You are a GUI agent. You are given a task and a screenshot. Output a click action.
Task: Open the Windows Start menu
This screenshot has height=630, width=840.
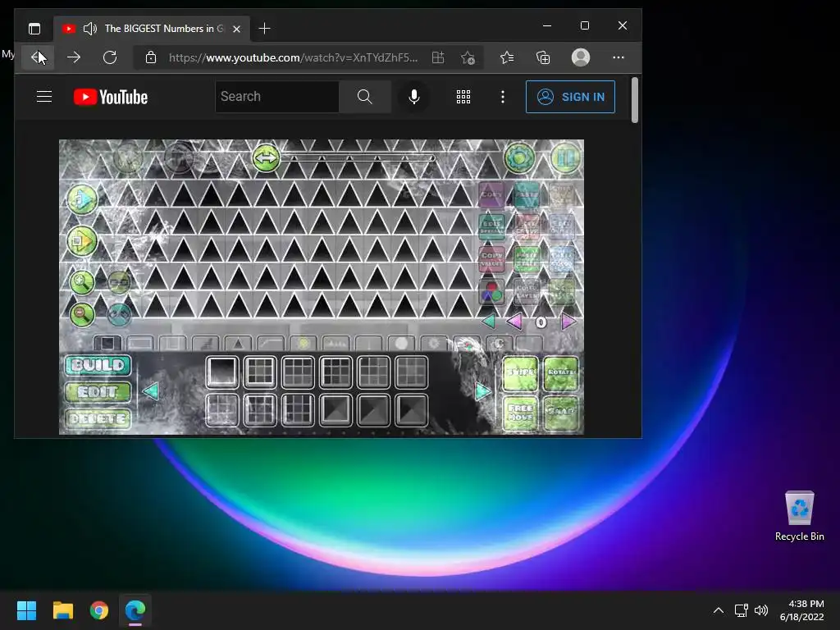tap(26, 610)
